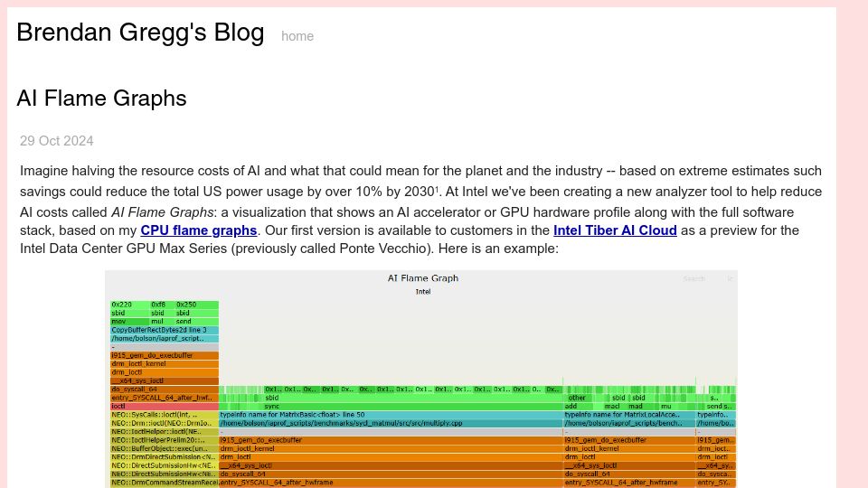This screenshot has width=868, height=488.
Task: Select the 'send s..' frame
Action: click(721, 406)
